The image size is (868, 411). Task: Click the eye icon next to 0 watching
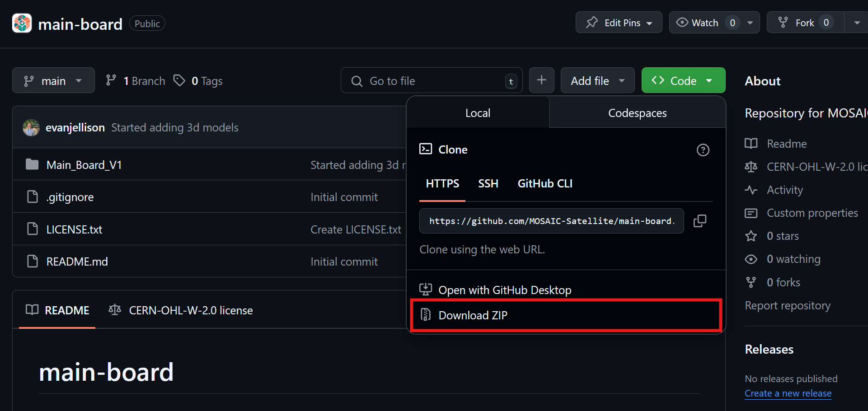[x=751, y=259]
